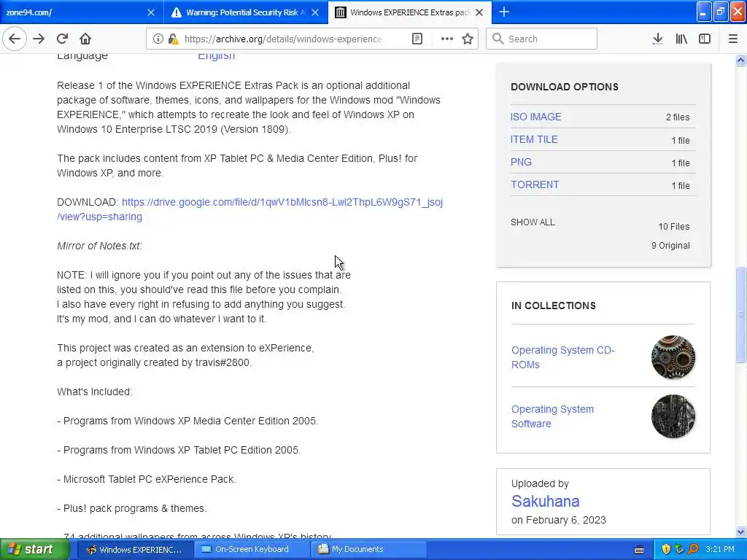Focus the Firefox Search box
The height and width of the screenshot is (560, 747).
(x=541, y=39)
